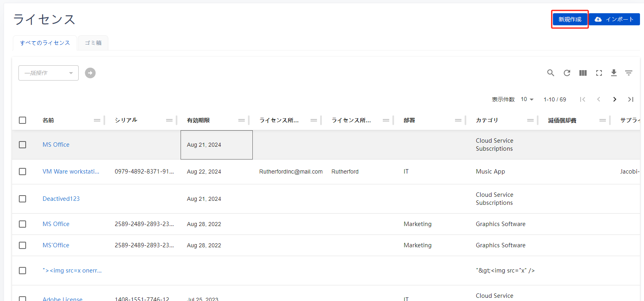
Task: Click the インポート button
Action: (614, 19)
